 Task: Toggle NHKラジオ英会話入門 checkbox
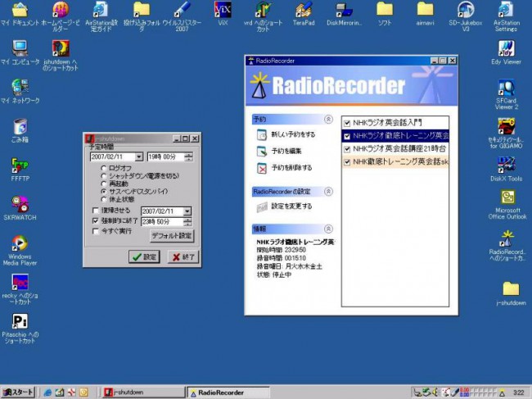tap(347, 123)
